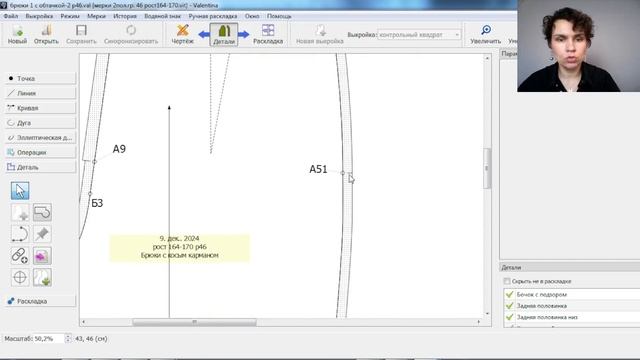The image size is (640, 360).
Task: Click point label Б3 on the pattern
Action: point(97,203)
